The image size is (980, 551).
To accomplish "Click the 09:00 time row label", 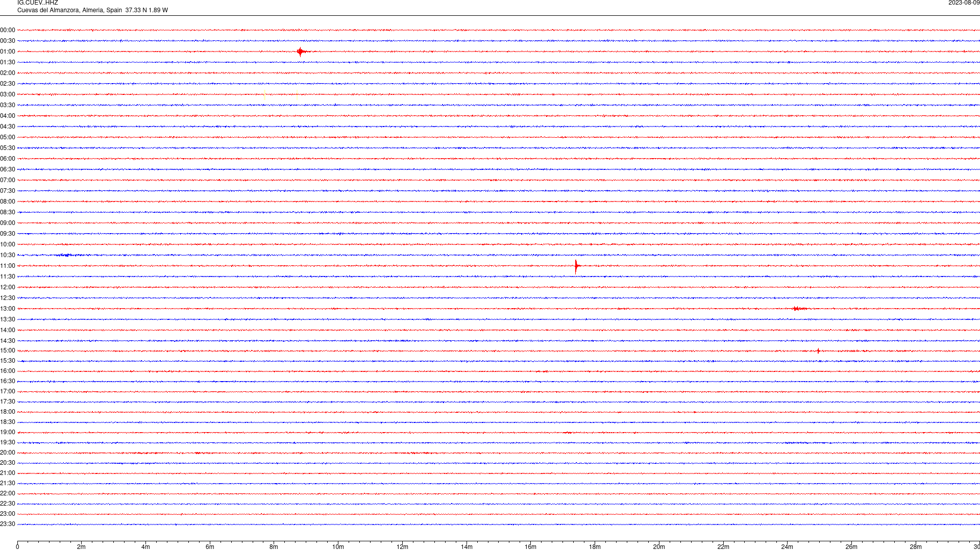I will click(x=8, y=223).
